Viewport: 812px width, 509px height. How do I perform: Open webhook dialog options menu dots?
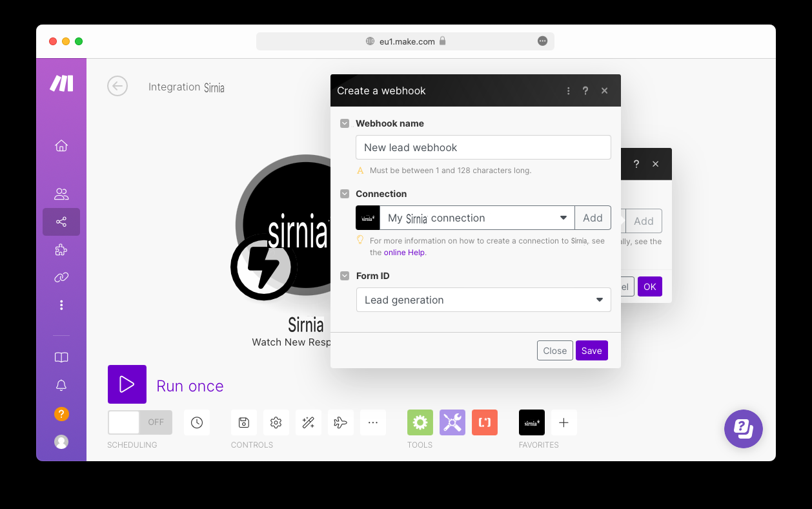[x=568, y=91]
